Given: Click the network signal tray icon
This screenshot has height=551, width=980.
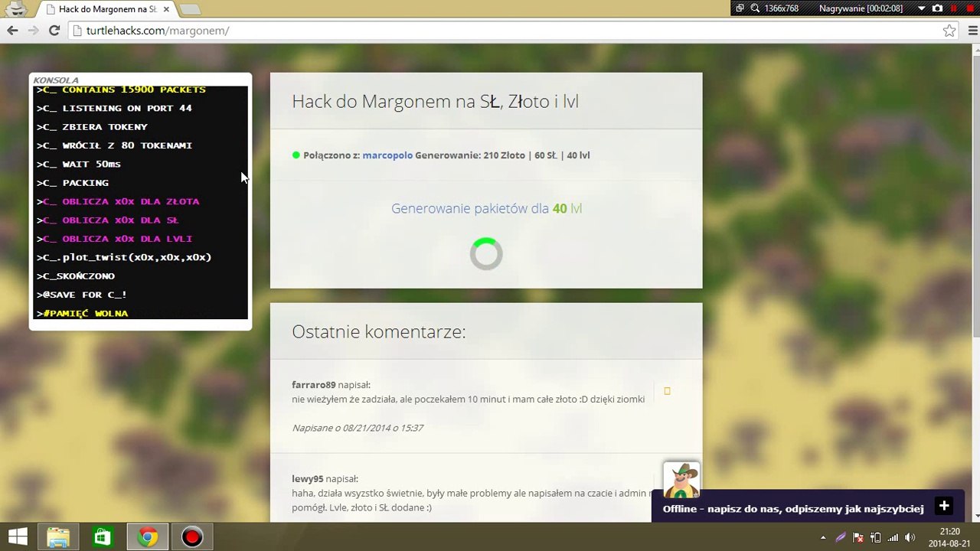Looking at the screenshot, I should click(x=893, y=537).
